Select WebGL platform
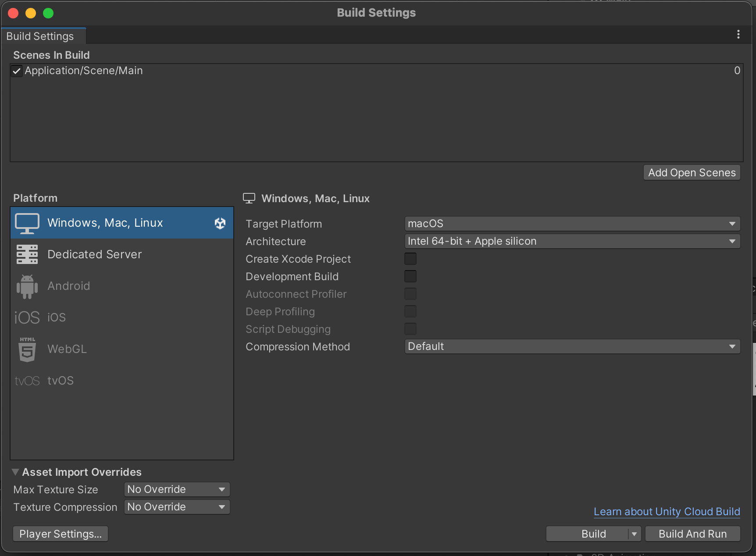This screenshot has height=556, width=756. pyautogui.click(x=122, y=349)
